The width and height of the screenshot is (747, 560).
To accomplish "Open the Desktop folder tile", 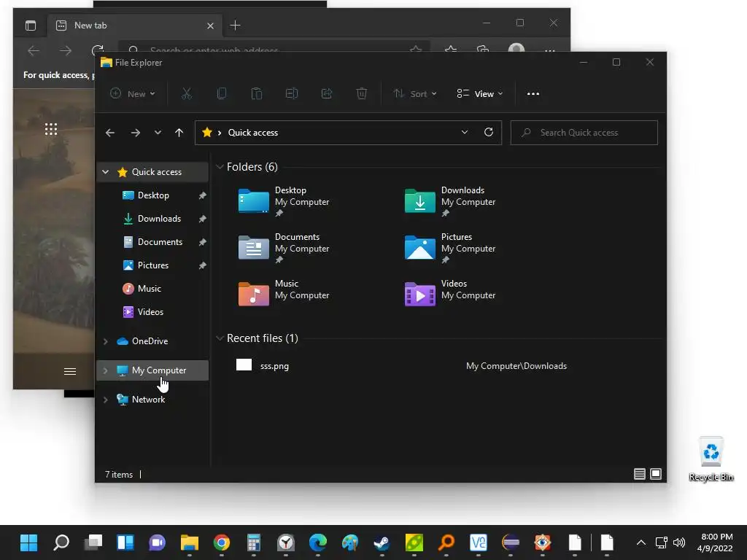I will [284, 202].
